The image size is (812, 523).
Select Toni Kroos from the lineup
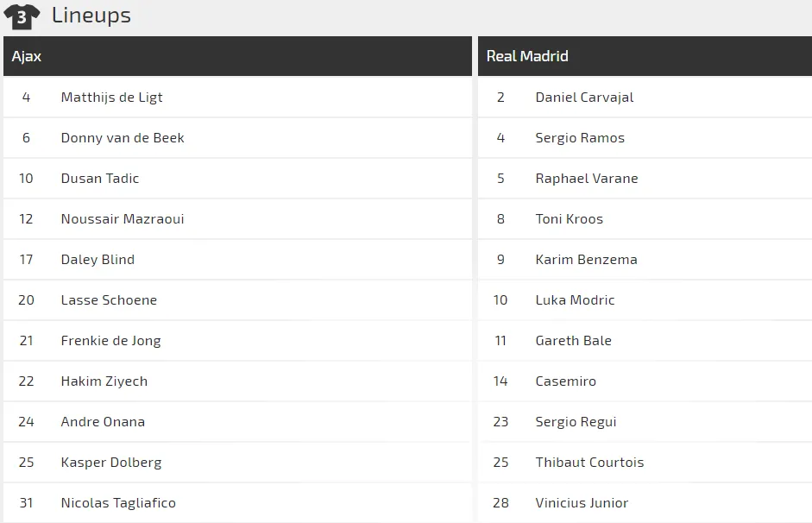570,219
